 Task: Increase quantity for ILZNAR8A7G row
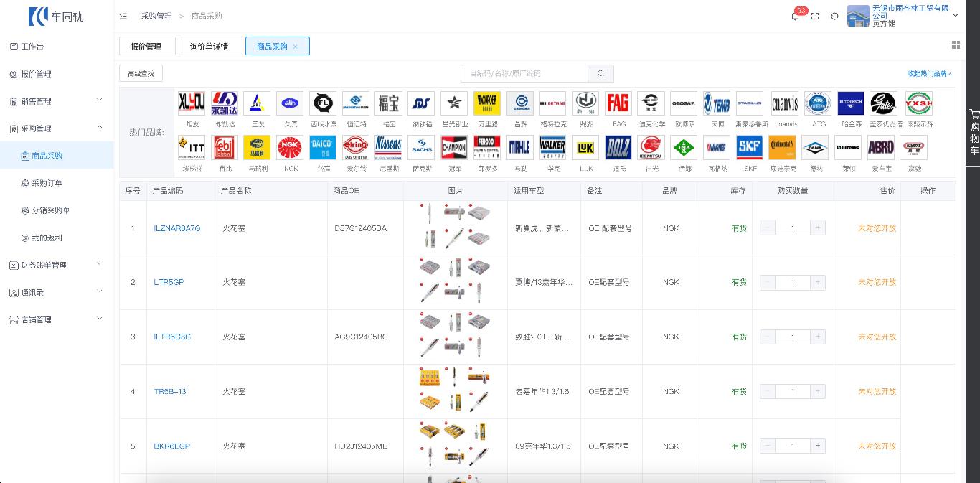pyautogui.click(x=817, y=228)
